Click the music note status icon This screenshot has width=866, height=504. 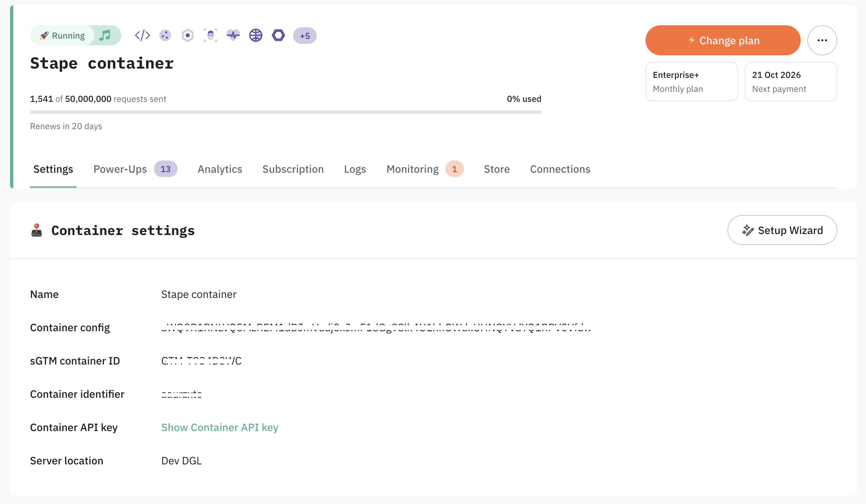click(105, 35)
